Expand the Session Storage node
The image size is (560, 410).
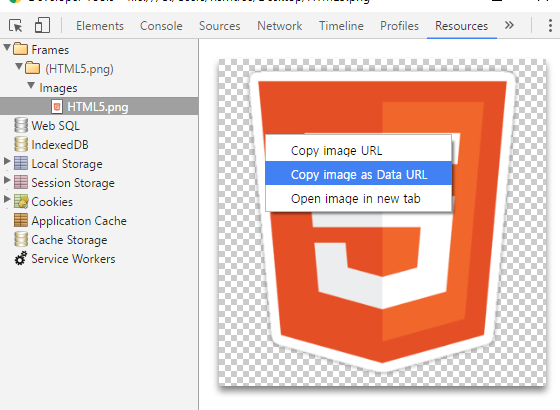click(7, 180)
